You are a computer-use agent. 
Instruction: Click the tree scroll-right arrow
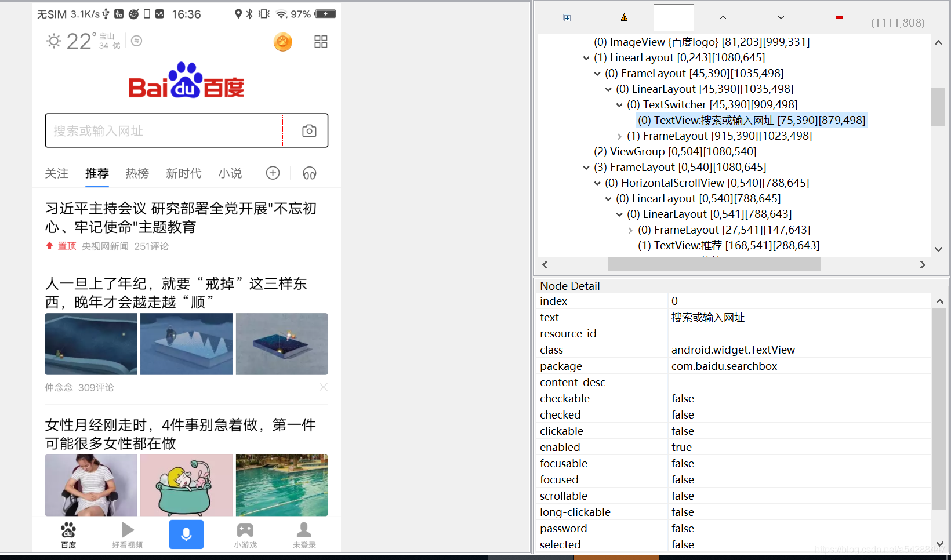coord(923,264)
